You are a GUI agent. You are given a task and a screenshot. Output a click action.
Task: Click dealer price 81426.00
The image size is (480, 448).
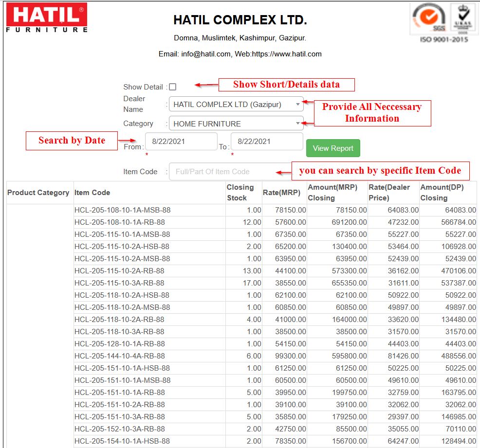(x=403, y=356)
